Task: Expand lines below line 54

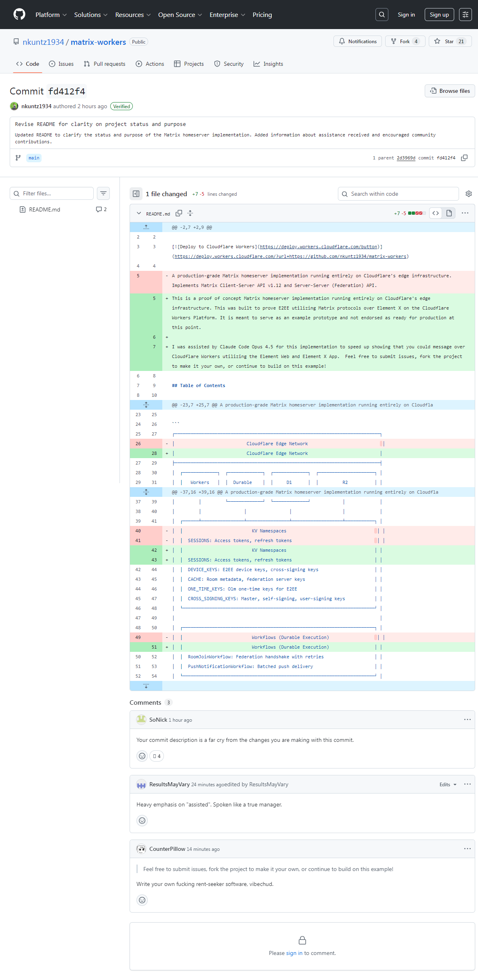Action: [146, 686]
